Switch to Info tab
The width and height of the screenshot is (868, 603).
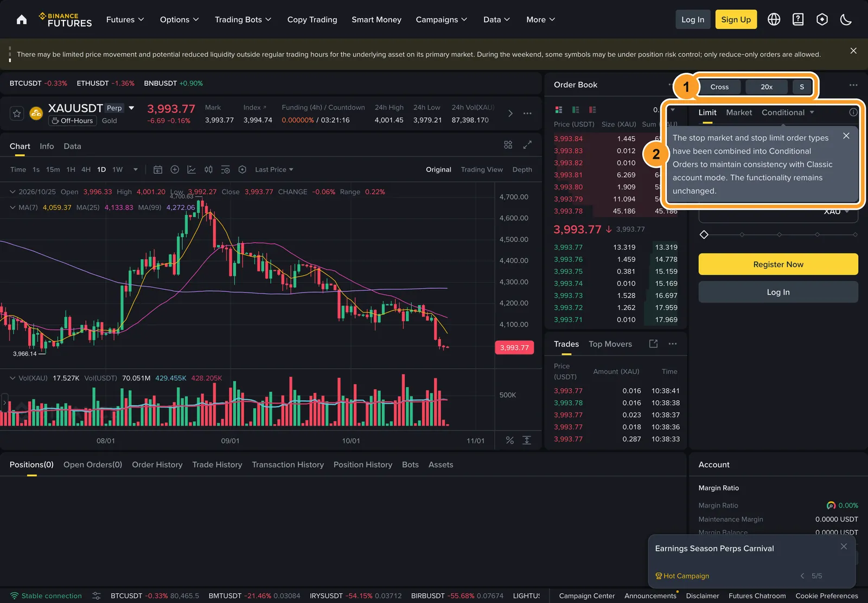click(47, 146)
